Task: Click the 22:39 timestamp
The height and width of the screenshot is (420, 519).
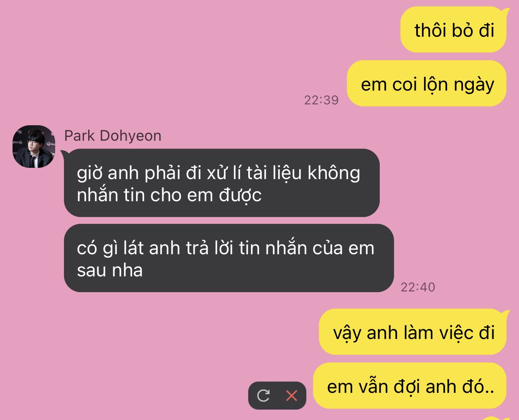Action: coord(321,100)
